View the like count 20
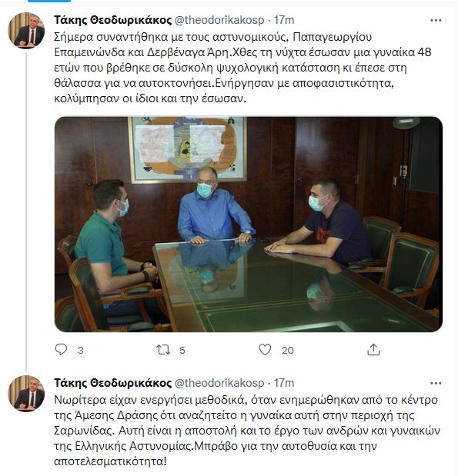 [x=288, y=351]
